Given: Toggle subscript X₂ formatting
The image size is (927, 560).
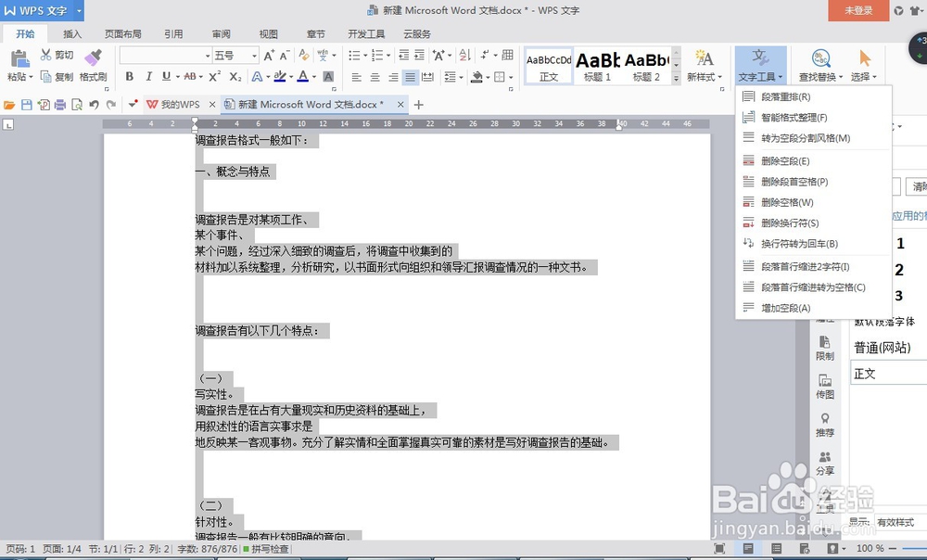Looking at the screenshot, I should 235,76.
